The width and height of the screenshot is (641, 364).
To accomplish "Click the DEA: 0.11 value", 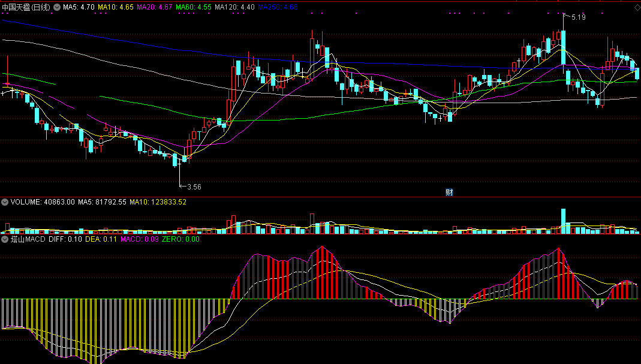I will (x=101, y=239).
